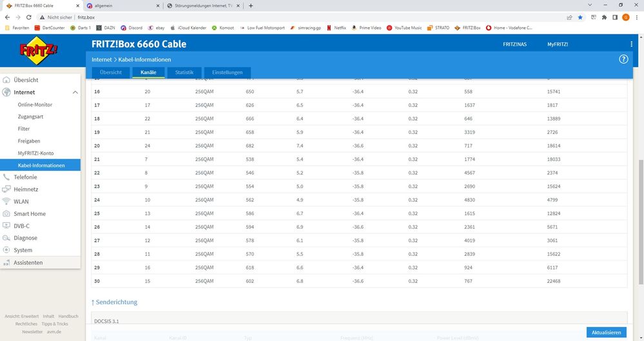Click the Ansicht: Erweitert footer link
Image resolution: width=644 pixels, height=341 pixels.
pos(22,317)
